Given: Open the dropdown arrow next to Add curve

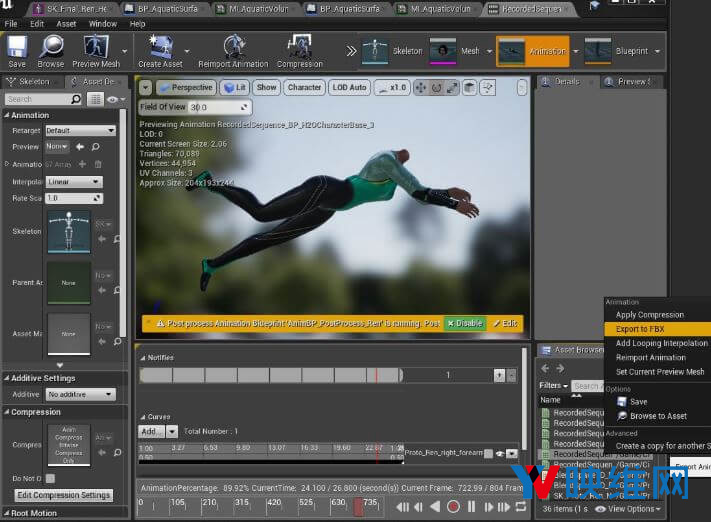Looking at the screenshot, I should (x=172, y=431).
